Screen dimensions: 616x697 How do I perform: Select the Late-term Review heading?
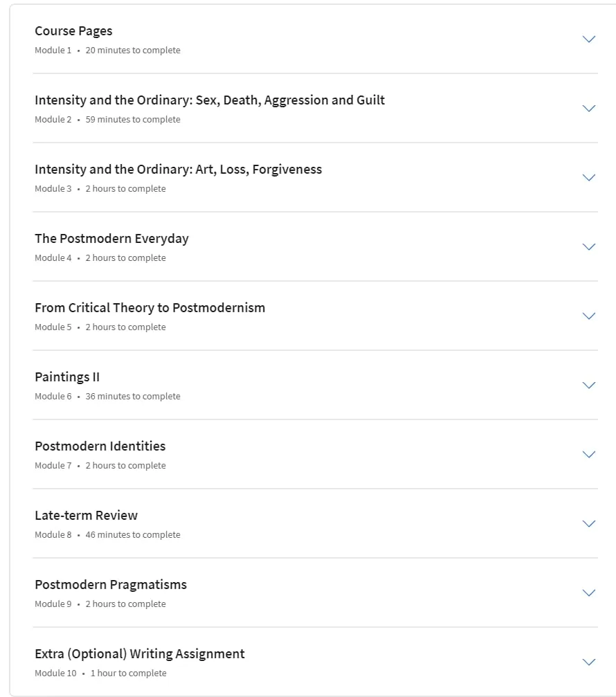coord(87,515)
